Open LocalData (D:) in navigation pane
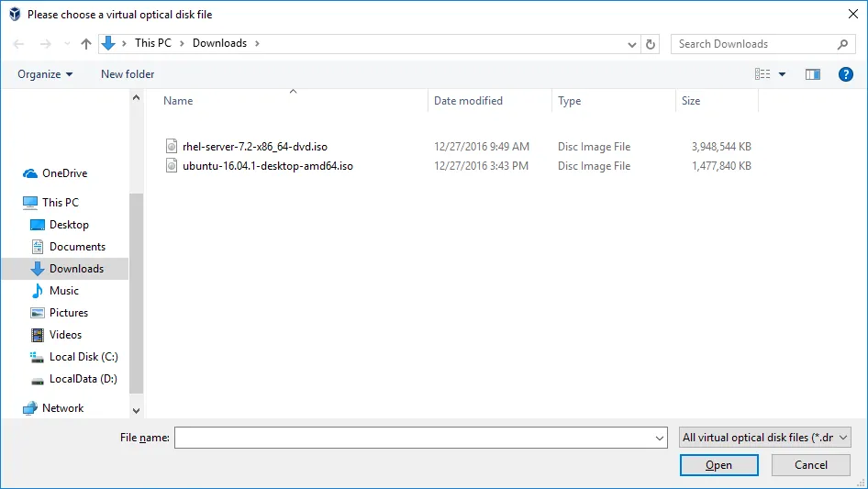This screenshot has width=868, height=489. 83,379
